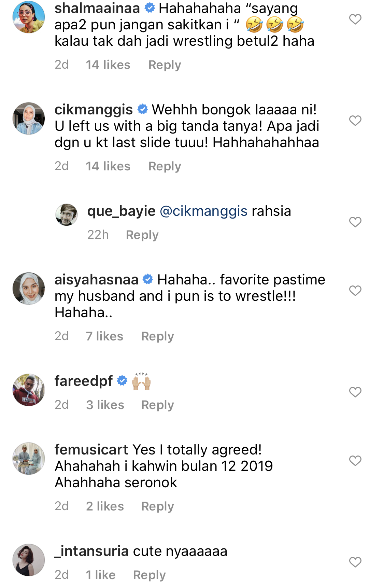Like _intansuria's cute comment
This screenshot has width=384, height=588.
355,562
